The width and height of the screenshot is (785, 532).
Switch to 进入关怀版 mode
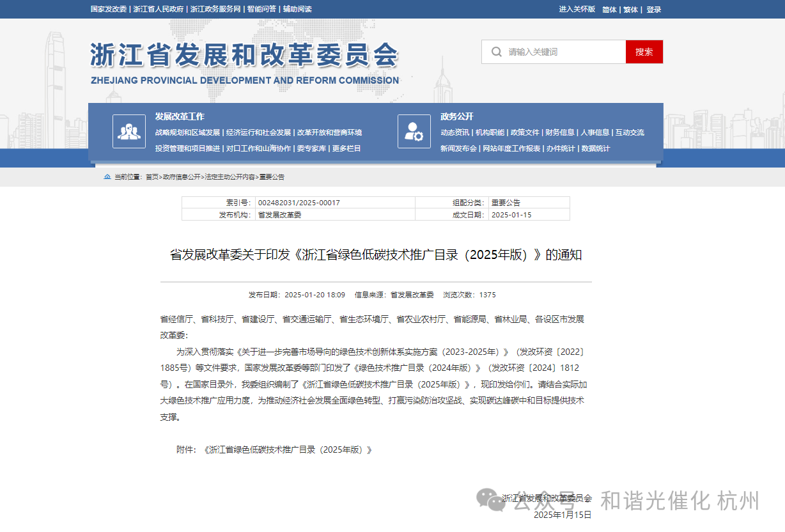coord(577,10)
